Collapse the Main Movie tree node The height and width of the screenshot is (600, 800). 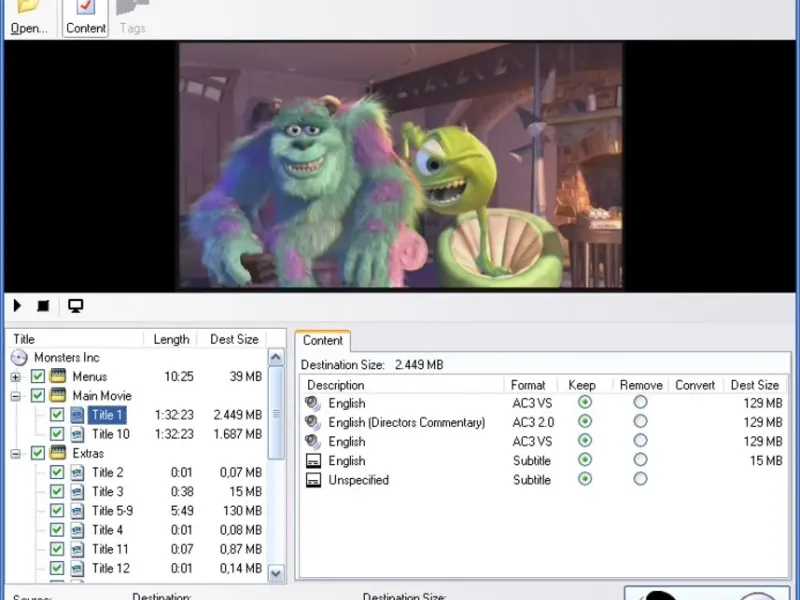tap(16, 396)
